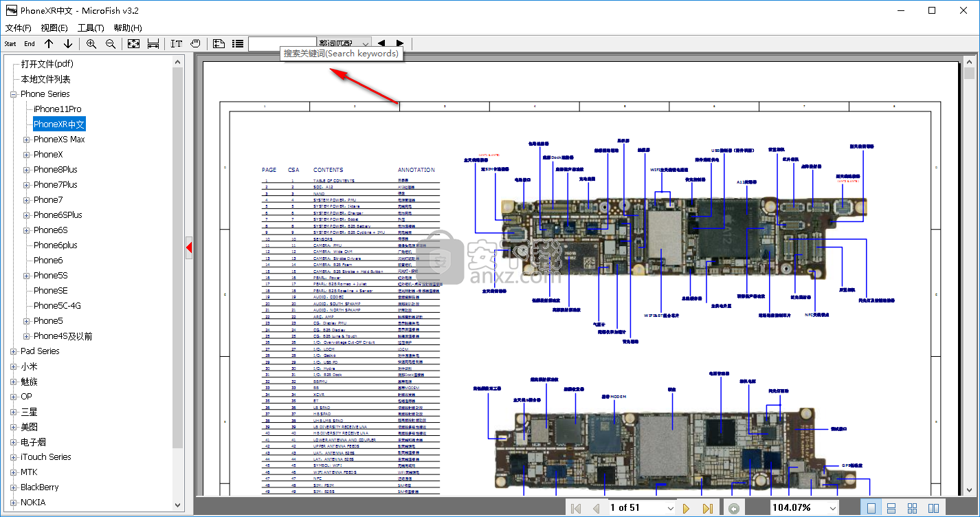Expand the Phone7Plus tree node

tap(27, 185)
